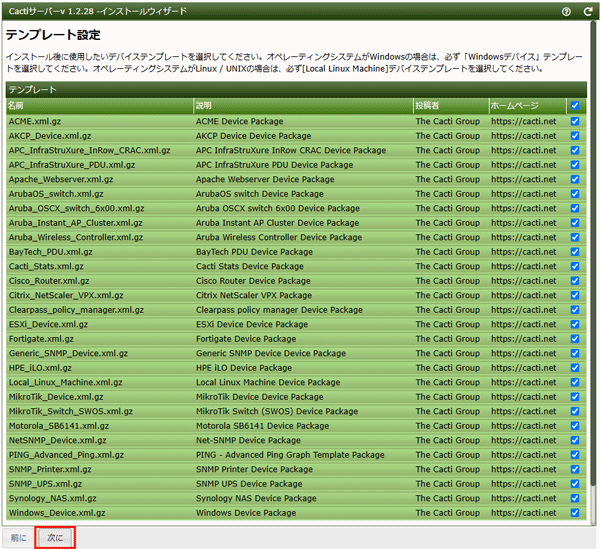Image resolution: width=600 pixels, height=549 pixels.
Task: Toggle the HPE_iLO.xml.gz checkbox
Action: [x=575, y=368]
